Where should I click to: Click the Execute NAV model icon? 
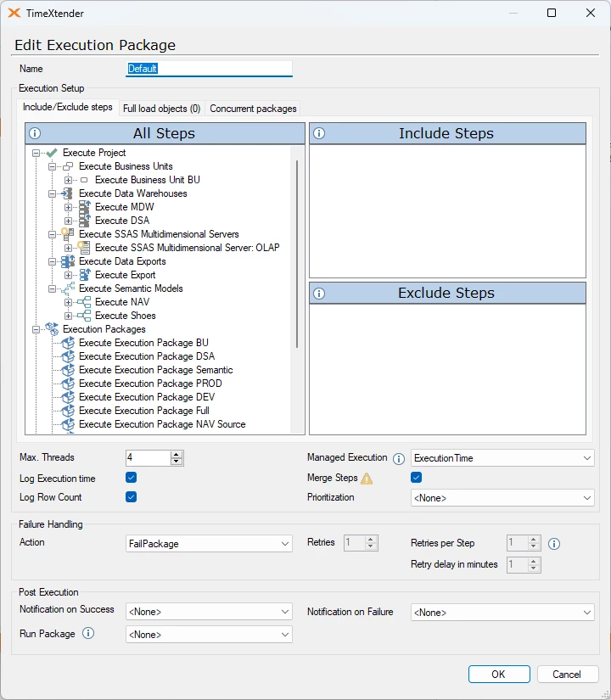click(x=84, y=302)
